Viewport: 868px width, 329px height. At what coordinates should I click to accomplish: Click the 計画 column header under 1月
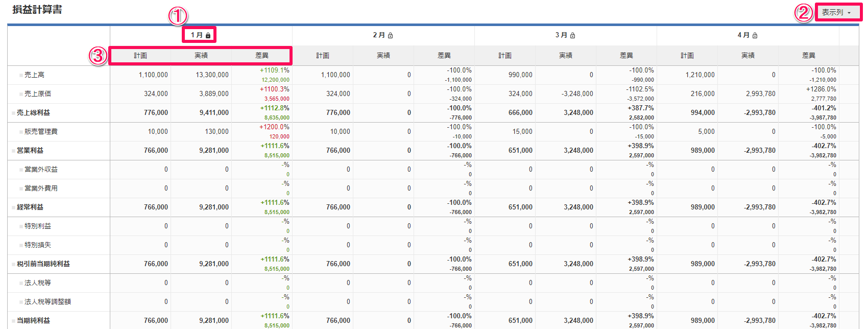coord(140,56)
